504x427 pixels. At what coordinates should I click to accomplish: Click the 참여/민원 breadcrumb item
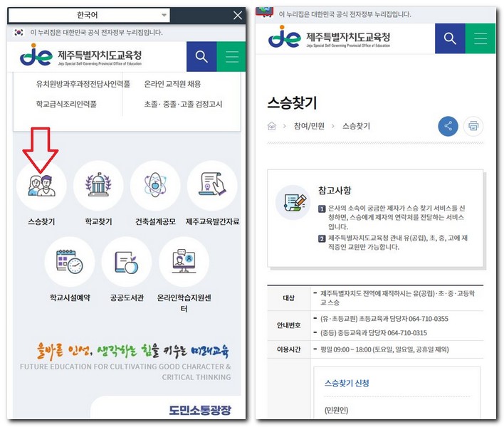tap(308, 126)
